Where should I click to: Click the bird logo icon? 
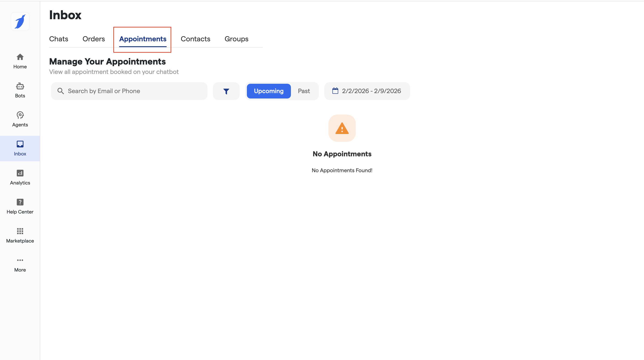tap(20, 21)
